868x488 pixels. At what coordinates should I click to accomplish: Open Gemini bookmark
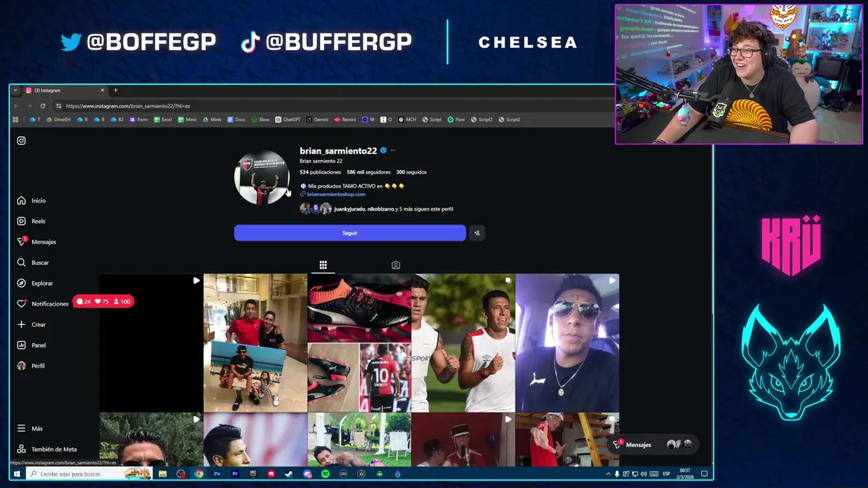(317, 119)
